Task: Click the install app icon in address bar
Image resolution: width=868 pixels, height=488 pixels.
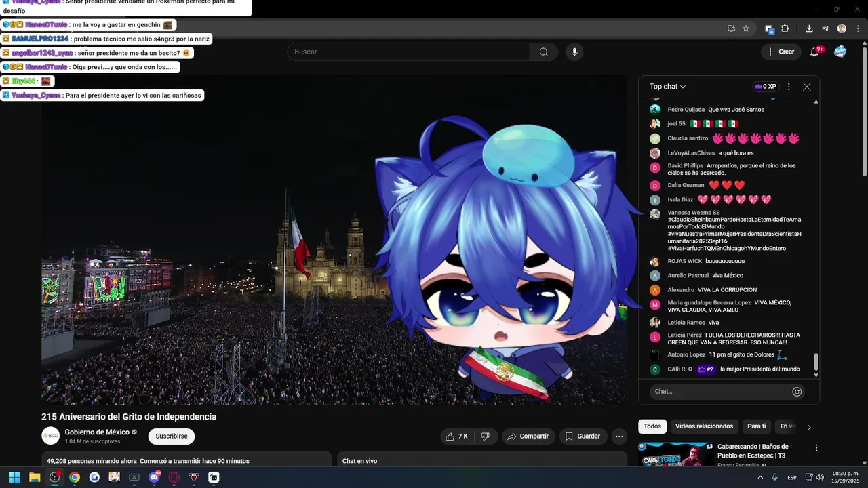Action: tap(731, 28)
